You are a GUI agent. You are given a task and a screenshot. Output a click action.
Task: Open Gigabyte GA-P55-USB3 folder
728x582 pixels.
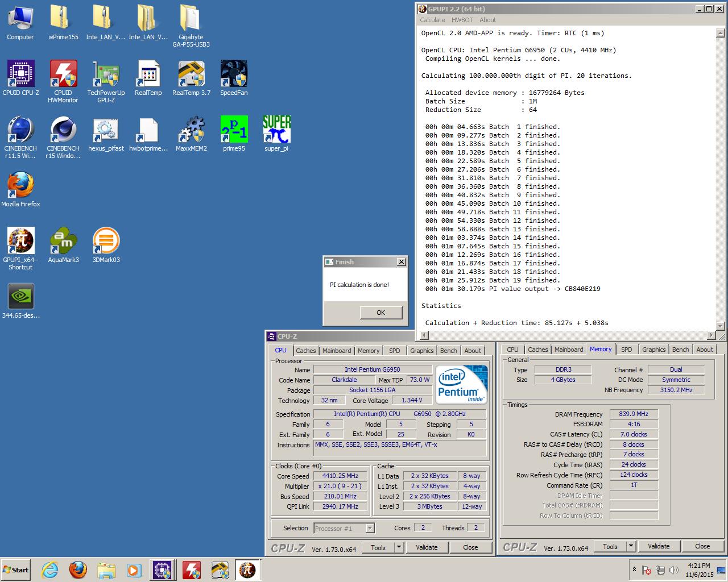coord(191,26)
